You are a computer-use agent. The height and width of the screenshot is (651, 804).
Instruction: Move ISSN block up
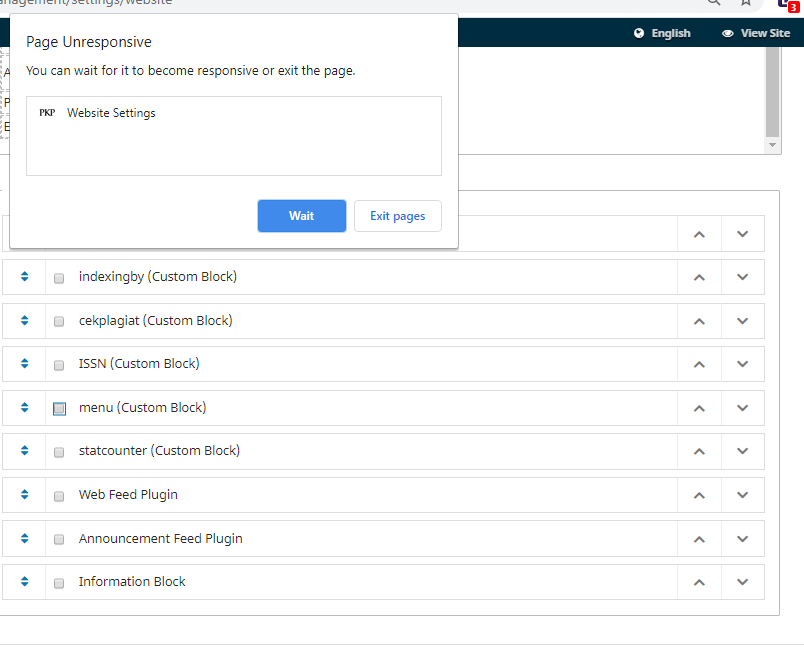pyautogui.click(x=699, y=364)
